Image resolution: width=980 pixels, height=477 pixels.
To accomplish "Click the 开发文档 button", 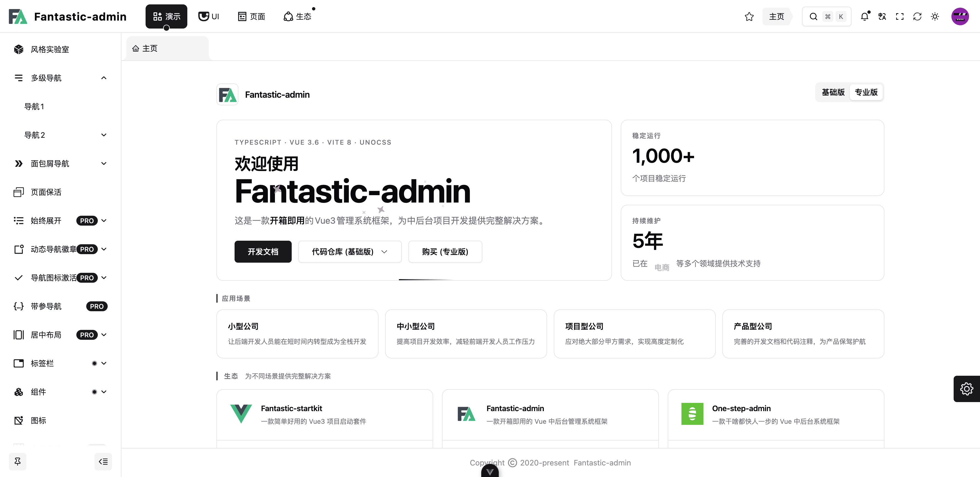I will [263, 252].
